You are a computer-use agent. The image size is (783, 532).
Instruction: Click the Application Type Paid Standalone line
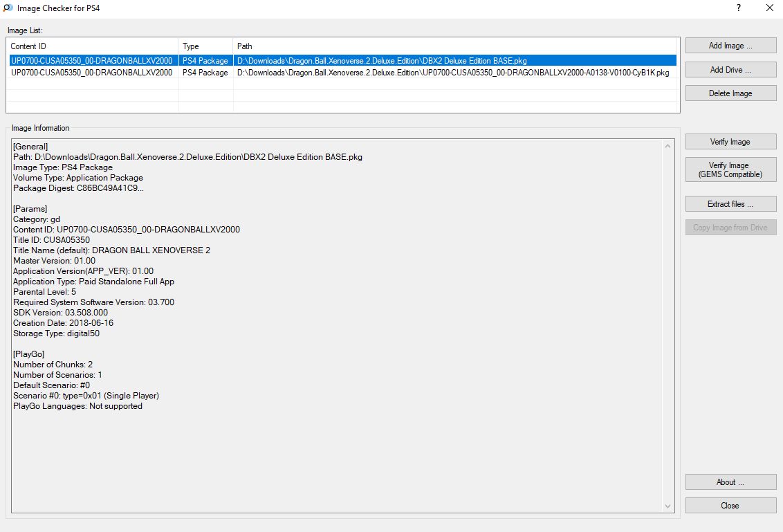click(x=94, y=282)
